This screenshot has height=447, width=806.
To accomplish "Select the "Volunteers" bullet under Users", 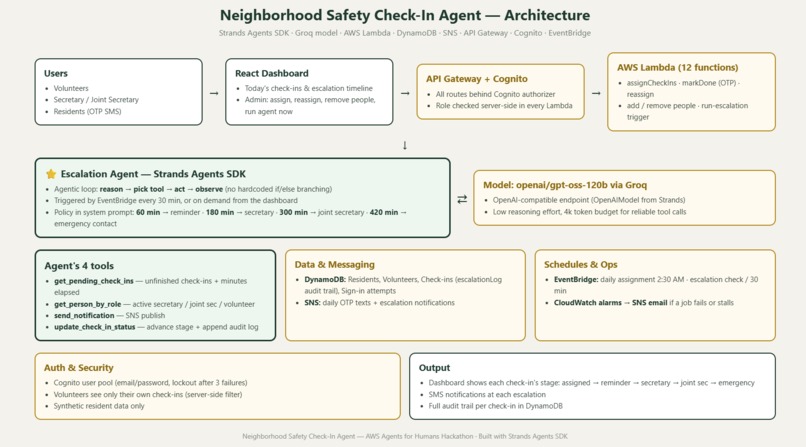I will tap(71, 88).
